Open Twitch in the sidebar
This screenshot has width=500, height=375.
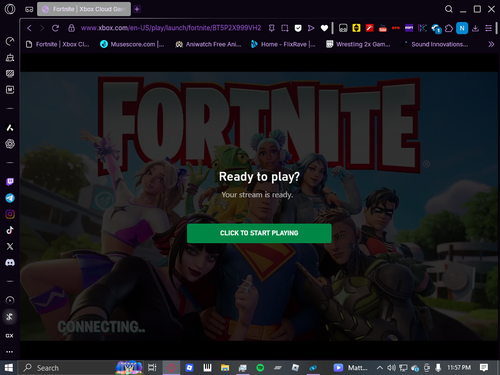pos(10,182)
